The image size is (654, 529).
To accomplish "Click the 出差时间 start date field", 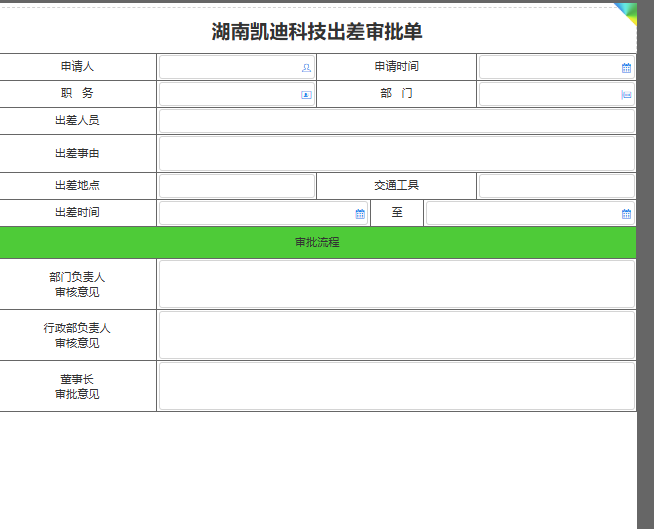I will (263, 213).
